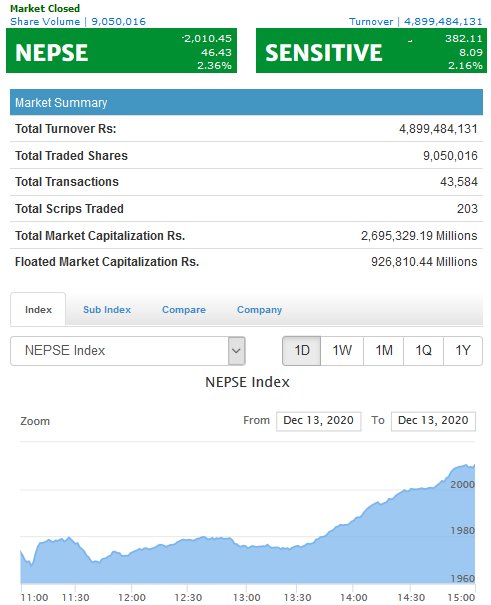Open the Company tab
The width and height of the screenshot is (491, 605).
click(x=259, y=310)
